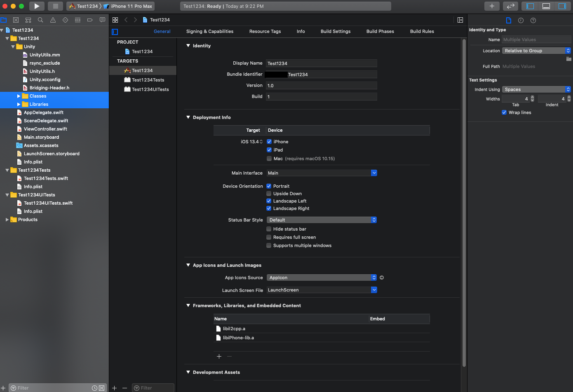This screenshot has height=392, width=573.
Task: Go back in editor history
Action: [x=126, y=20]
